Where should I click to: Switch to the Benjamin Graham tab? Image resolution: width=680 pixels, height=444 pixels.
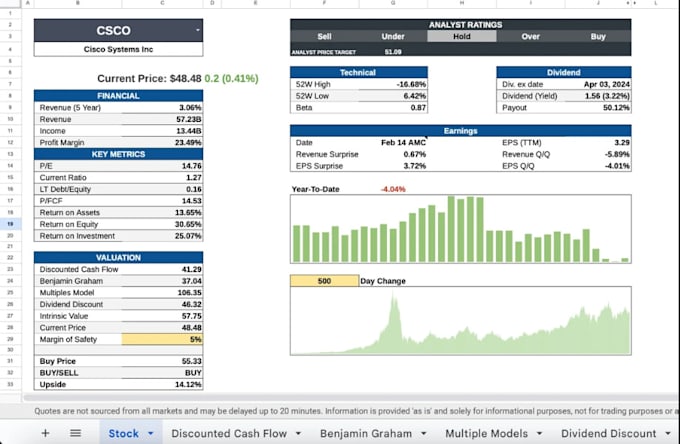tap(366, 433)
